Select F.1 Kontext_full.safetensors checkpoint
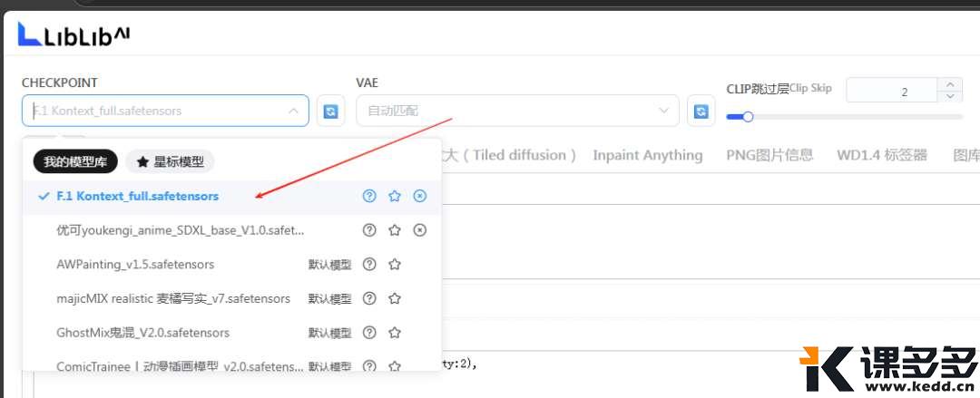Image resolution: width=980 pixels, height=398 pixels. point(231,196)
